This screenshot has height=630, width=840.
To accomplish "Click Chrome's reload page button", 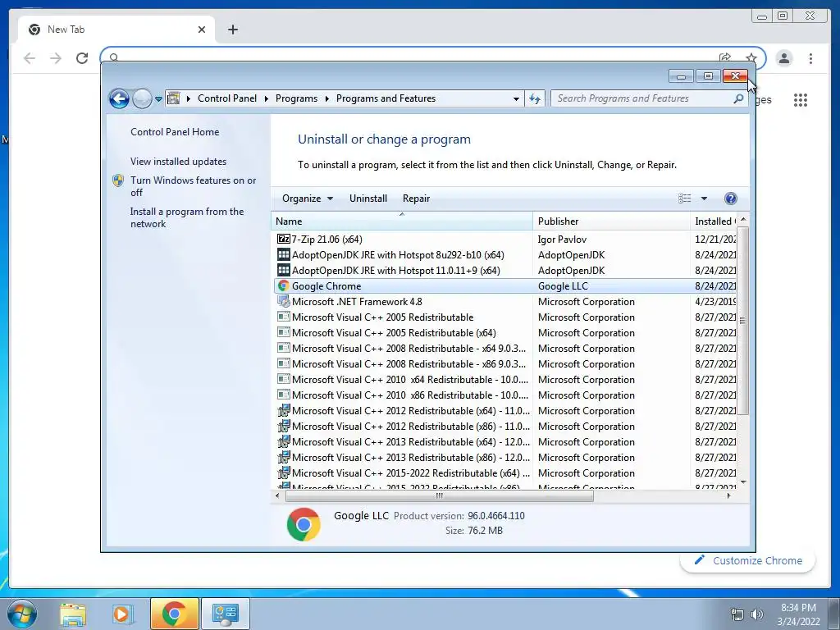I will (x=82, y=58).
